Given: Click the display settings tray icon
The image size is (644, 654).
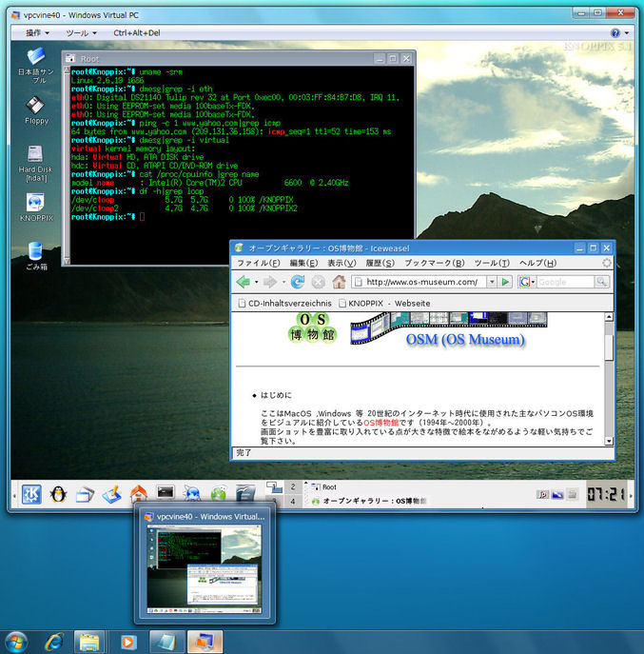Looking at the screenshot, I should pyautogui.click(x=557, y=495).
